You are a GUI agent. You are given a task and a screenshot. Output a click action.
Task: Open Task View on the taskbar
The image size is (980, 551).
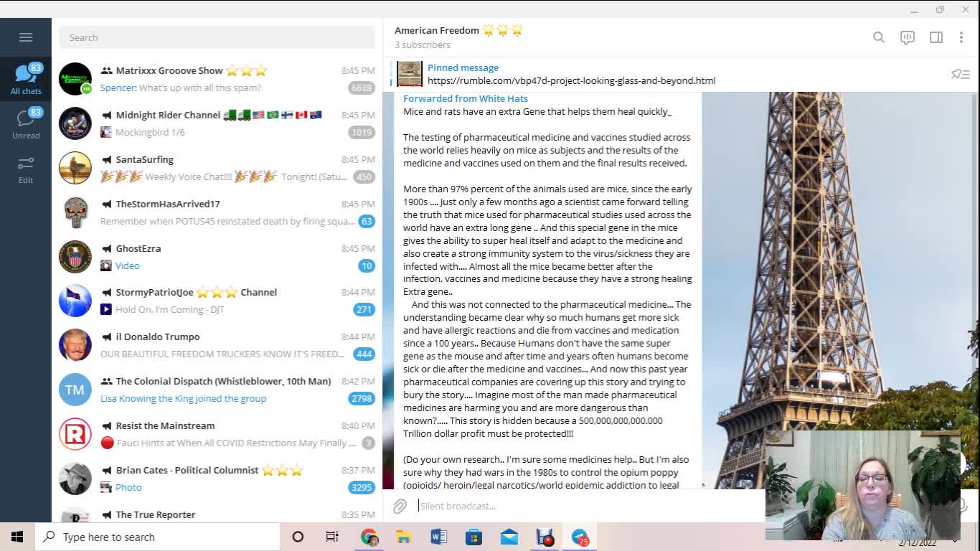point(332,537)
